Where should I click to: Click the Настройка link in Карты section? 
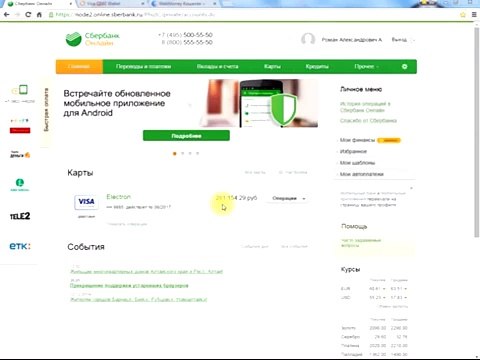[x=293, y=172]
